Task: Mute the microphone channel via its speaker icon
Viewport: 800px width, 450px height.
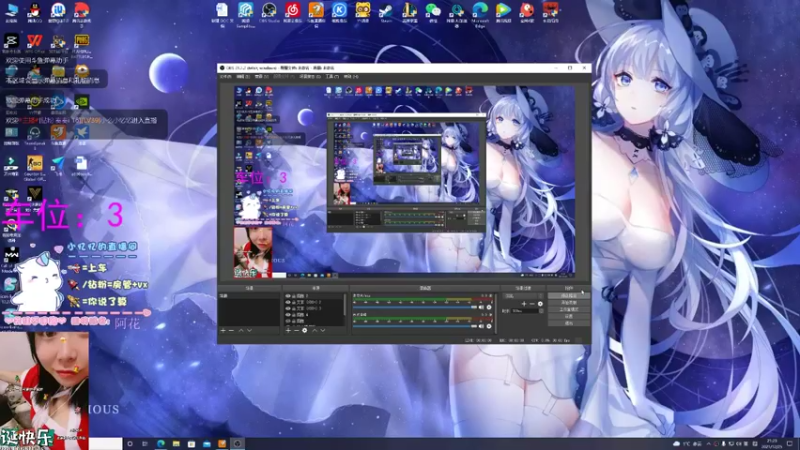Action: point(481,326)
